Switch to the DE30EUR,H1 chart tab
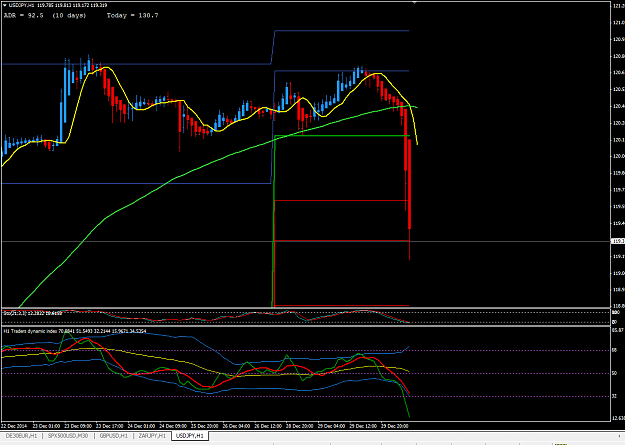The width and height of the screenshot is (625, 445). coord(22,436)
